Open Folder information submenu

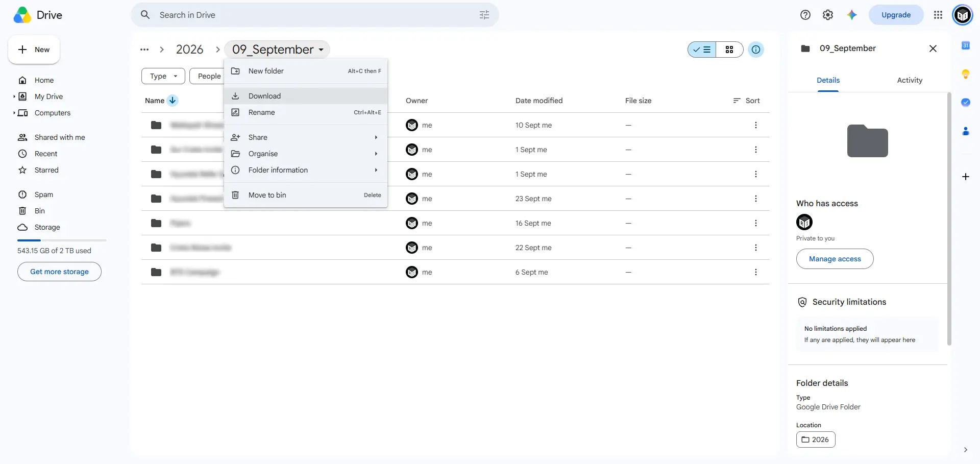click(306, 170)
